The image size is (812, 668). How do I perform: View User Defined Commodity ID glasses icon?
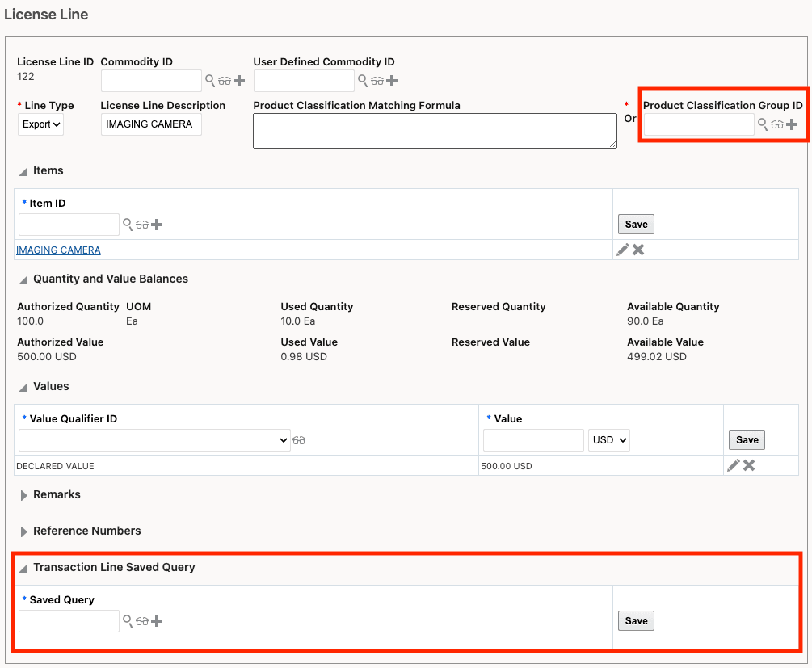click(377, 81)
